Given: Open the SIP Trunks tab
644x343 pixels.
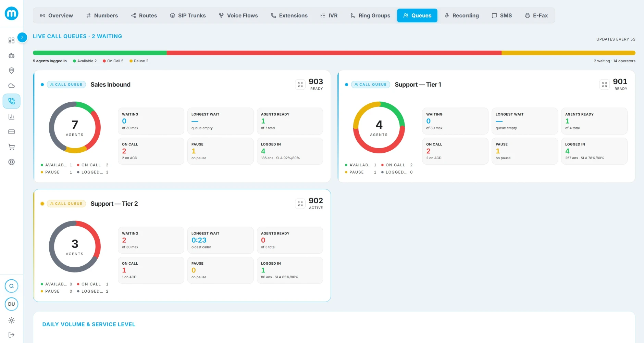Looking at the screenshot, I should [x=188, y=15].
